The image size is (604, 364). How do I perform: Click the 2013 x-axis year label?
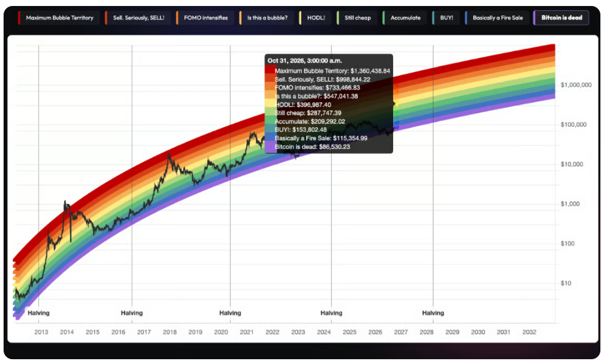[x=41, y=332]
